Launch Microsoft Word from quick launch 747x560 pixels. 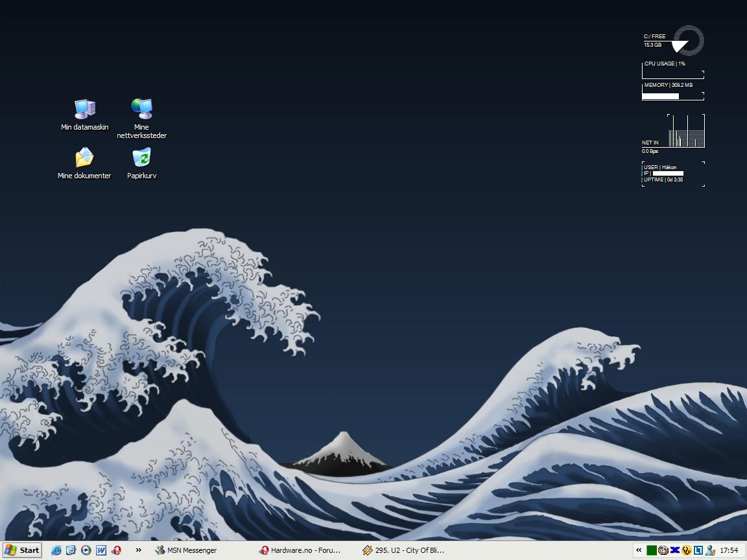point(101,550)
